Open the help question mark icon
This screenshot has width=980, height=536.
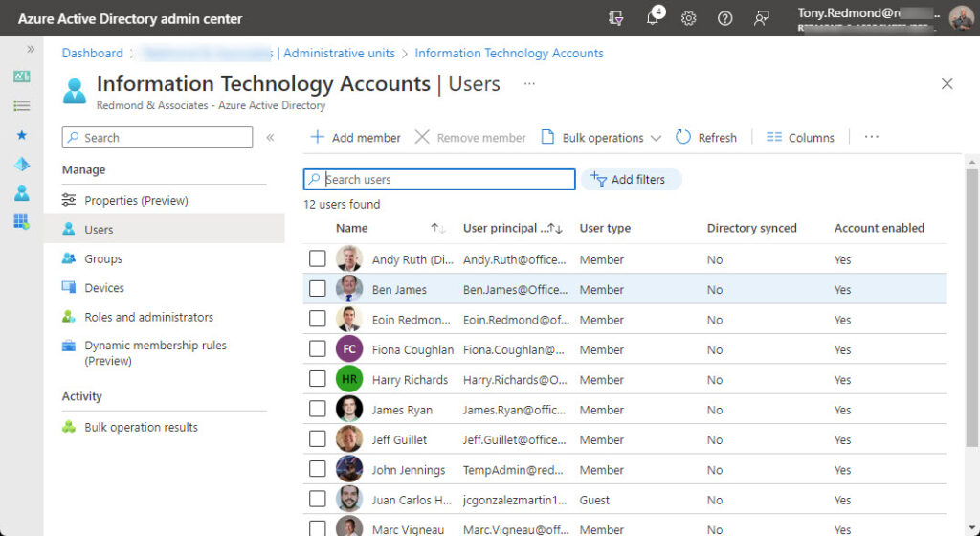[x=725, y=18]
